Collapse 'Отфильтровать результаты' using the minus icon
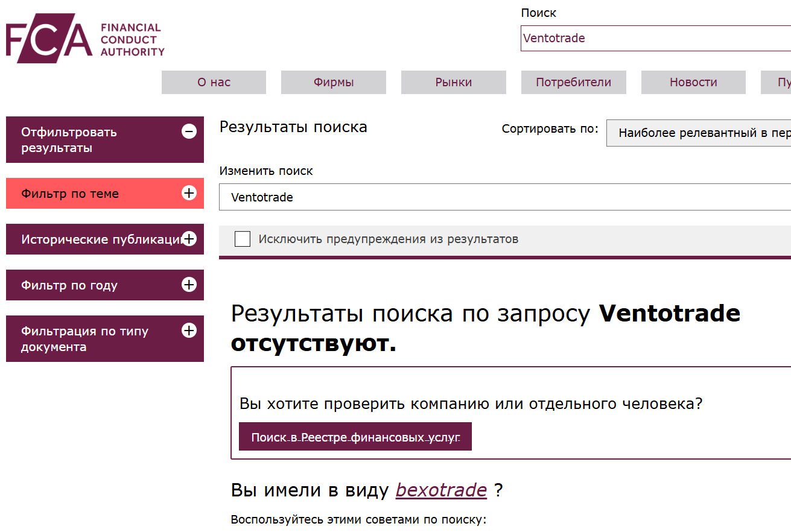Image resolution: width=791 pixels, height=532 pixels. coord(189,130)
